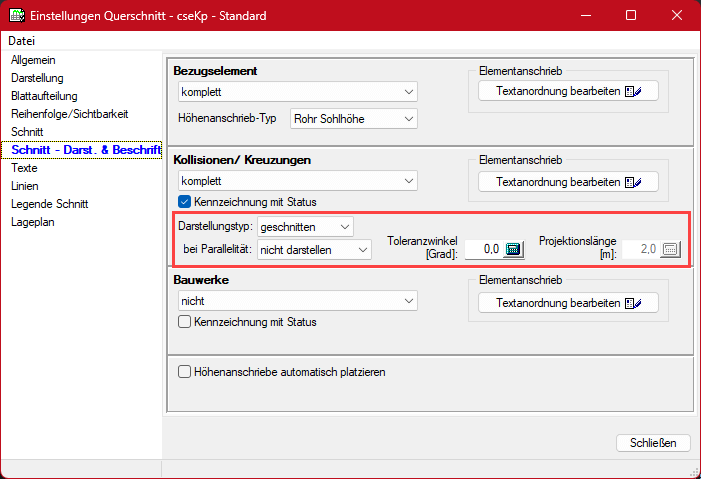Image resolution: width=701 pixels, height=479 pixels.
Task: Enable Kennzeichnung mit Status under Bauwerke
Action: tap(184, 322)
